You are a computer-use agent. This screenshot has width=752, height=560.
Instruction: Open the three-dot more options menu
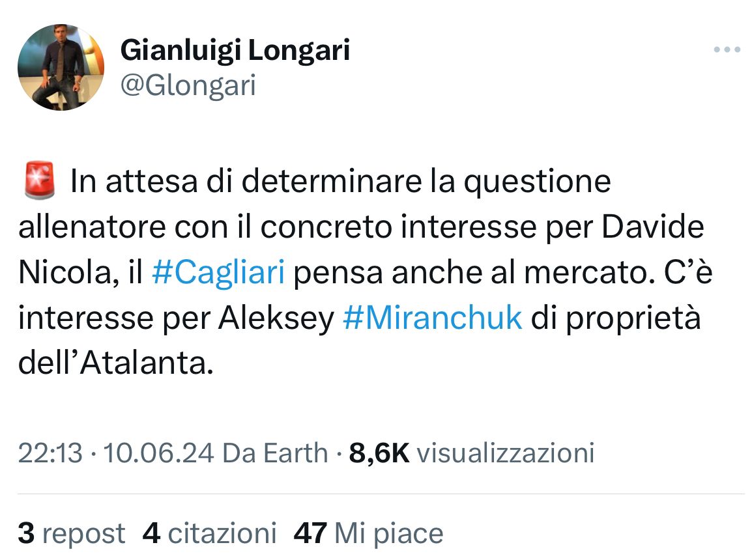727,50
